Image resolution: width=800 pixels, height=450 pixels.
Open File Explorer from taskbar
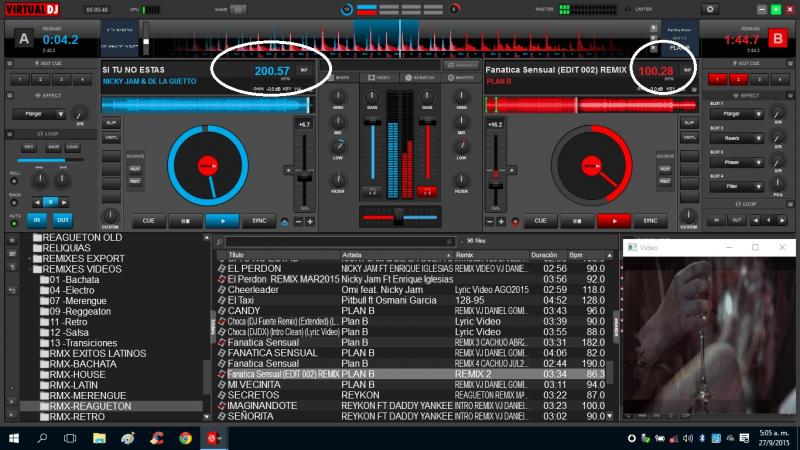point(99,438)
